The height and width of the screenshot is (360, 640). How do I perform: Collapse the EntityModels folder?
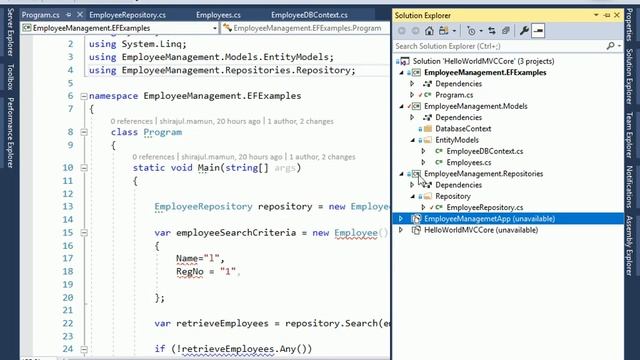click(412, 140)
